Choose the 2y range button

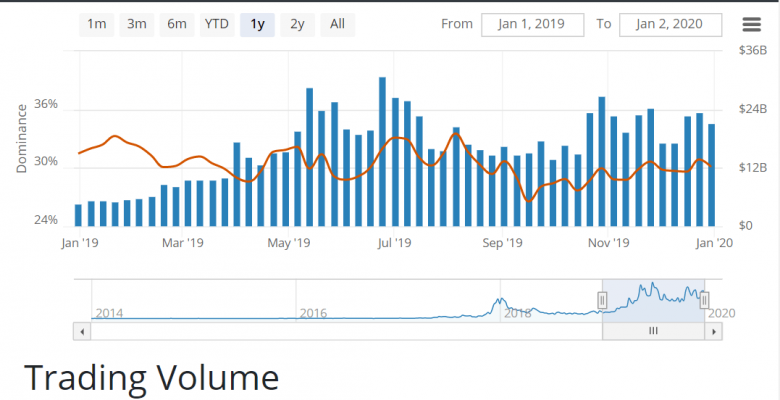tap(297, 24)
